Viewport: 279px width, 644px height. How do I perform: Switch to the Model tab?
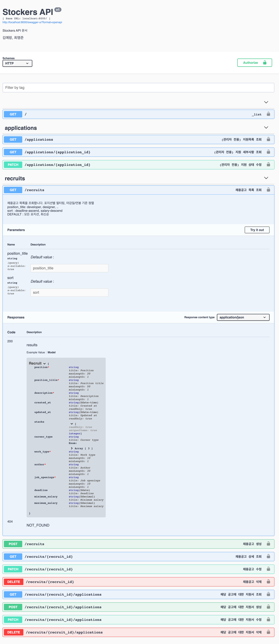click(x=52, y=352)
